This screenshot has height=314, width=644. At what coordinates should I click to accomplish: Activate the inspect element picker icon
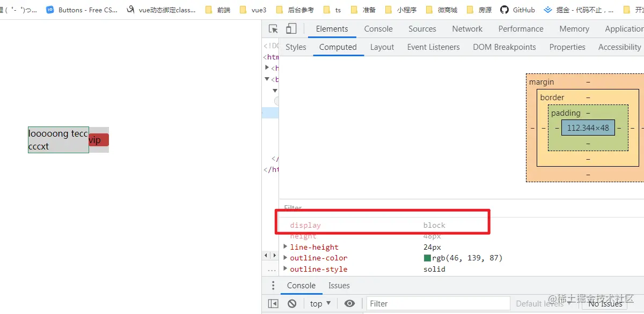[x=274, y=29]
